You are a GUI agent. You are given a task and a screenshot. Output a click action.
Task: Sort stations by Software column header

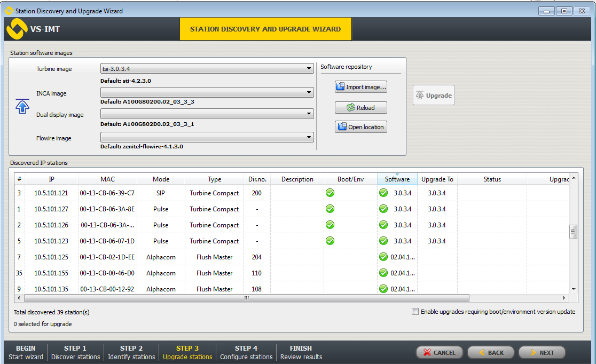point(397,179)
